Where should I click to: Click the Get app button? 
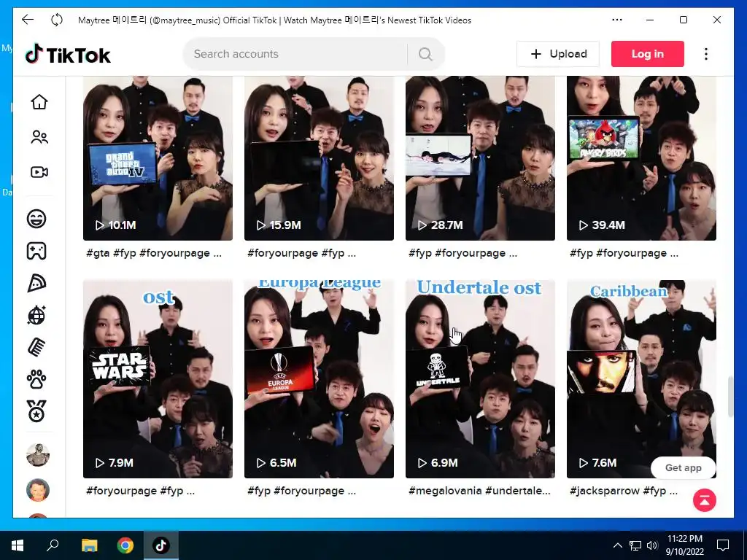point(683,467)
